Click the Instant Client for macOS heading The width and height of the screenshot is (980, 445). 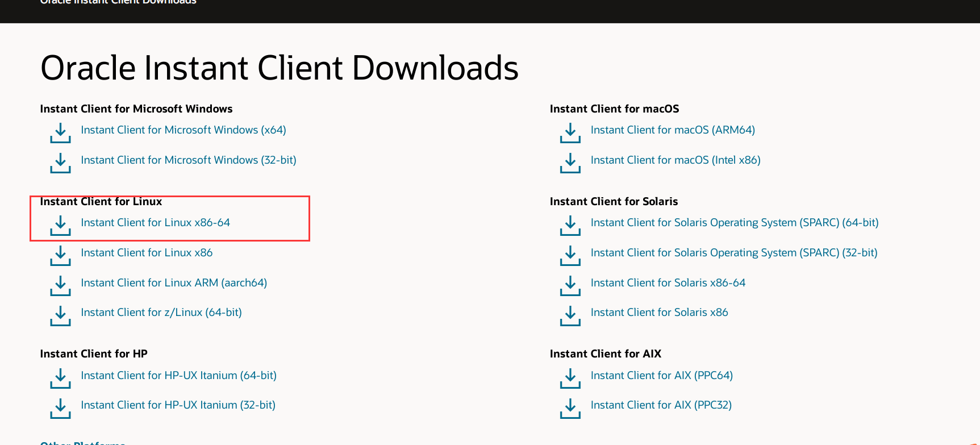pyautogui.click(x=615, y=109)
